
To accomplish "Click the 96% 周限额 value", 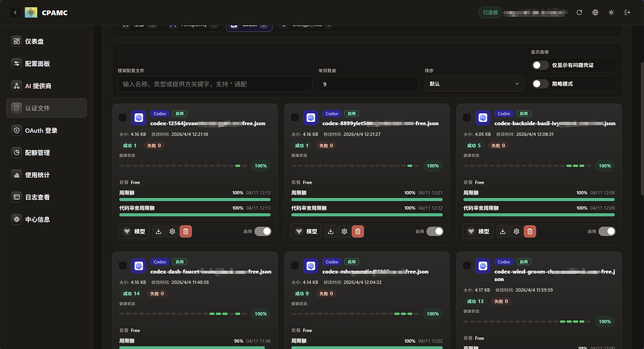I will pos(238,341).
